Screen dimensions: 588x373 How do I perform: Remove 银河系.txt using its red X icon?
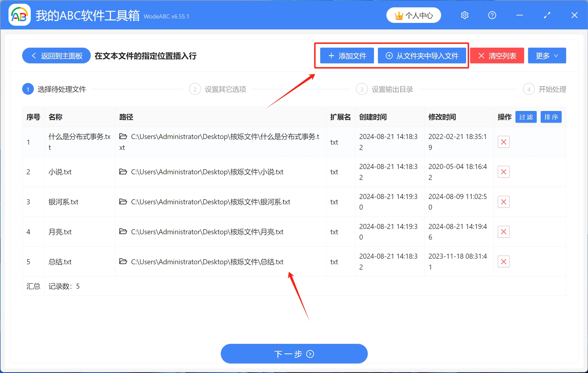(503, 201)
